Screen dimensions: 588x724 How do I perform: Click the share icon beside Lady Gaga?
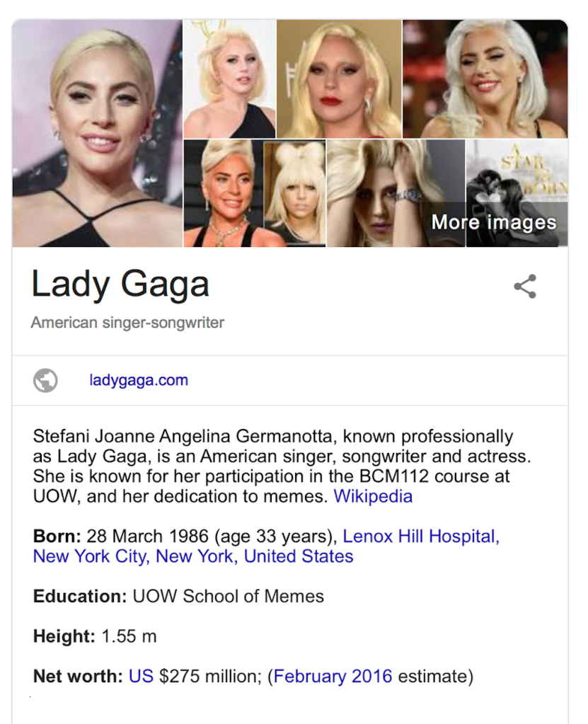coord(525,287)
